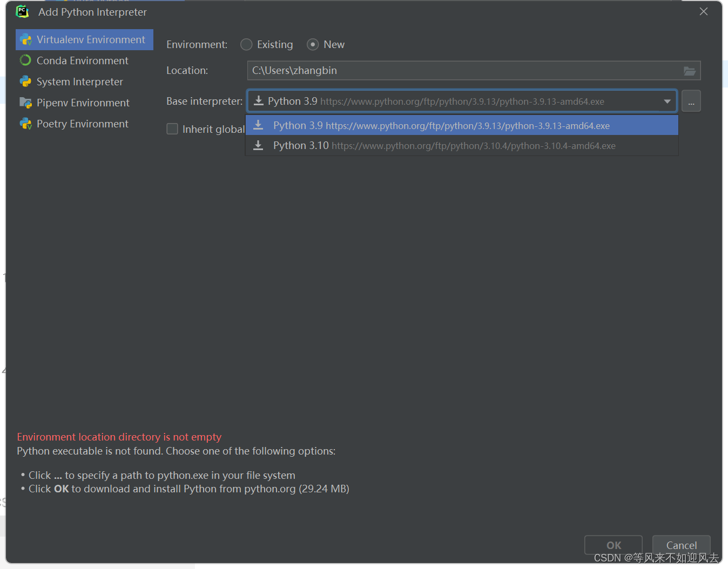Viewport: 728px width, 569px height.
Task: Click the 'Location:' label
Action: pyautogui.click(x=187, y=70)
